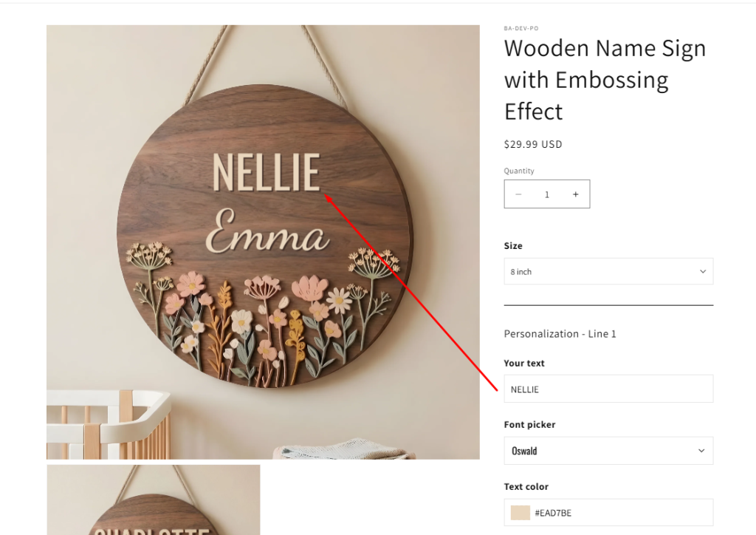This screenshot has width=756, height=535.
Task: Decrease quantity with the minus icon
Action: click(x=518, y=194)
